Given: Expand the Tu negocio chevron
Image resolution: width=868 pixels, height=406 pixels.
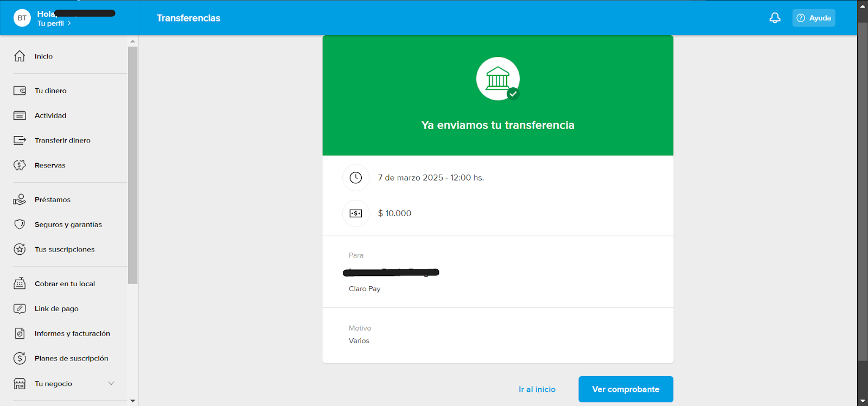Looking at the screenshot, I should [111, 383].
